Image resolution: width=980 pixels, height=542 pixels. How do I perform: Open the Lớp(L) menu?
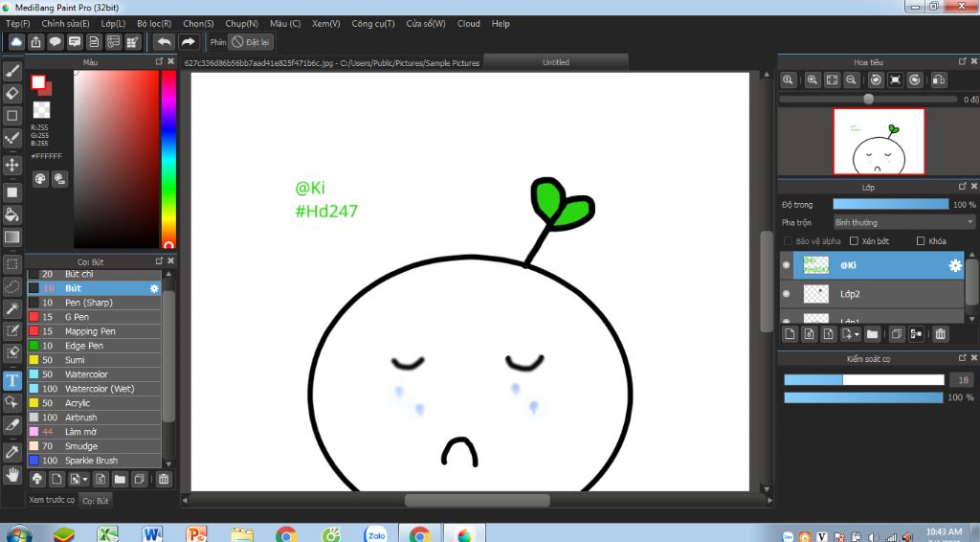113,24
